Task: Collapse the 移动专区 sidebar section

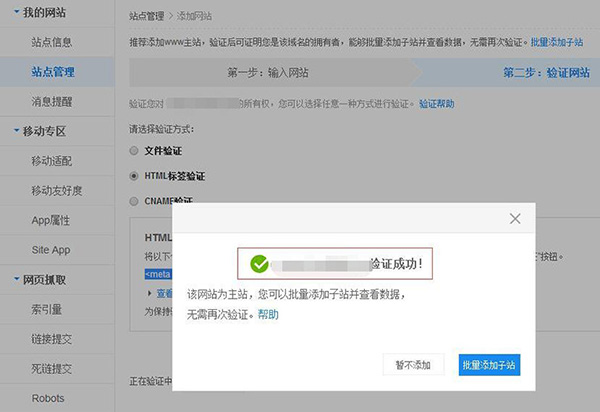Action: coord(16,131)
